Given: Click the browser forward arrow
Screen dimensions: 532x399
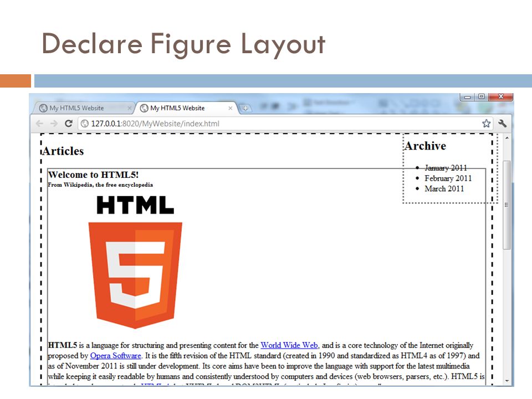Looking at the screenshot, I should [x=54, y=124].
